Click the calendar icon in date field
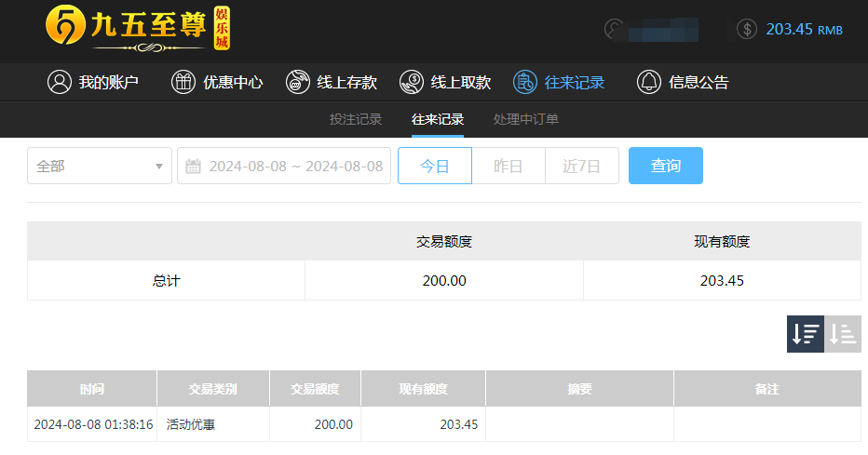868x455 pixels. 194,167
